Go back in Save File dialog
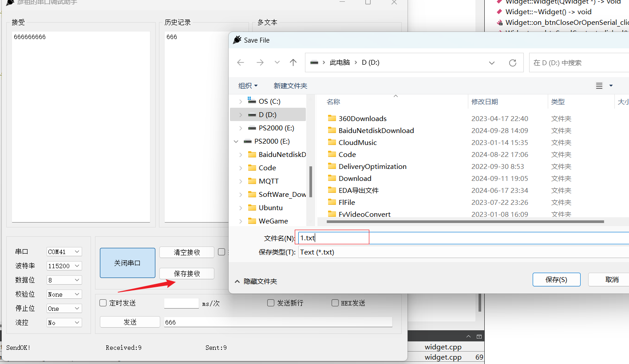Viewport: 629px width, 364px height. pyautogui.click(x=241, y=63)
